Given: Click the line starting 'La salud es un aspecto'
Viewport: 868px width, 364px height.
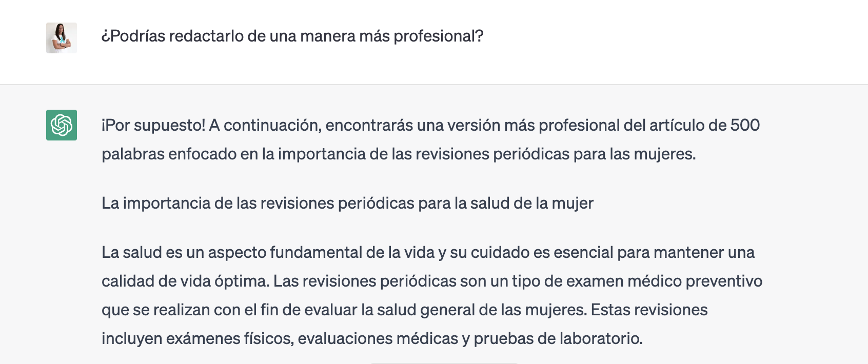Looking at the screenshot, I should click(428, 253).
